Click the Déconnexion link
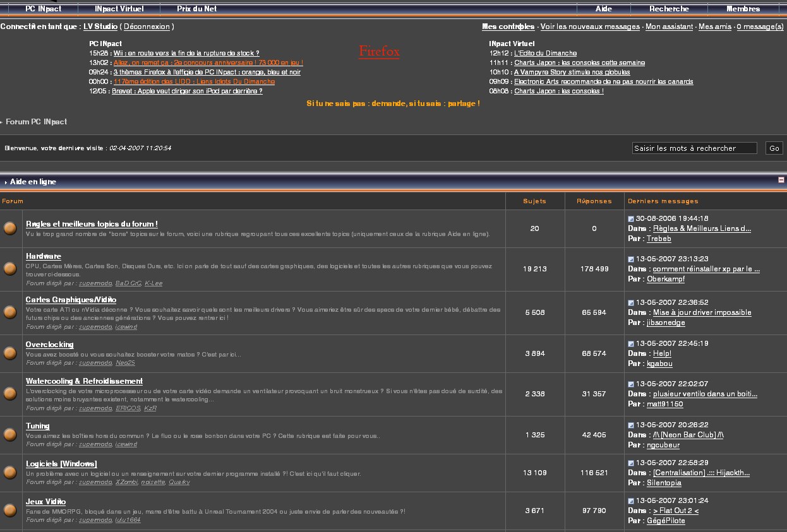This screenshot has width=787, height=532. pos(147,27)
